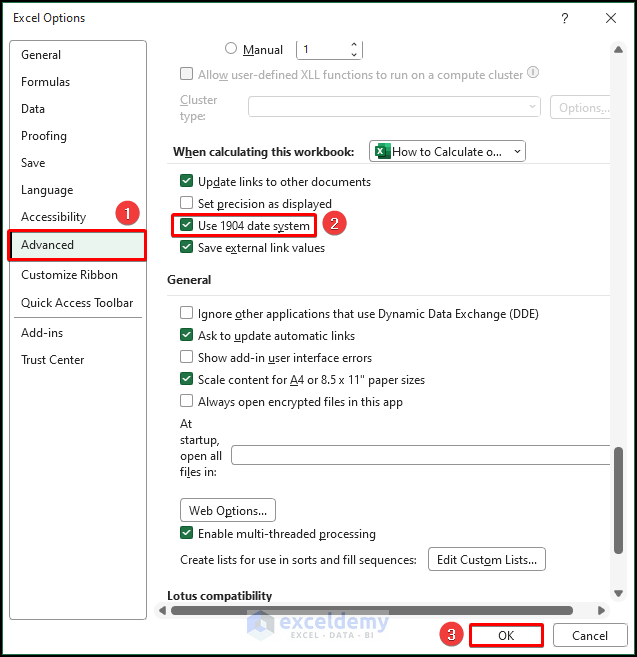
Task: Click the horizontal scroll right arrow
Action: (x=601, y=610)
